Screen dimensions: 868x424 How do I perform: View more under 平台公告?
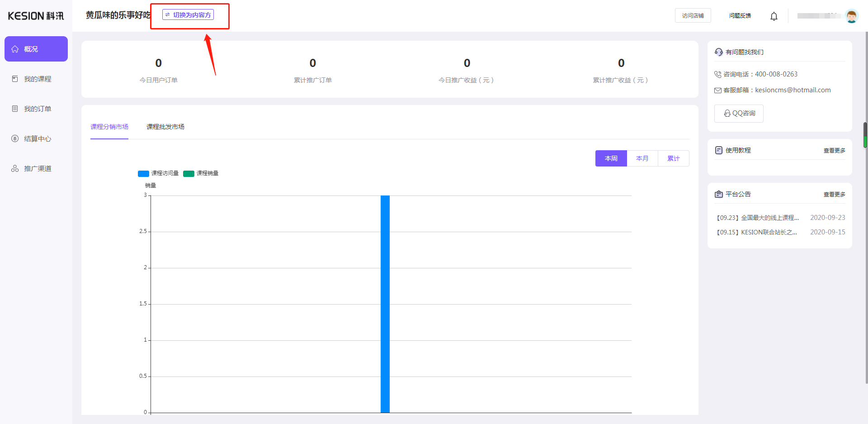(x=834, y=195)
